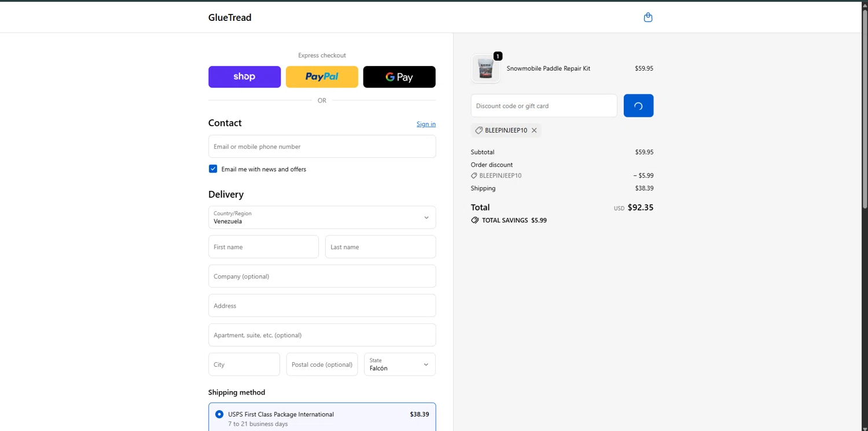Uncheck Email me with news and offers
The width and height of the screenshot is (868, 431).
point(213,169)
